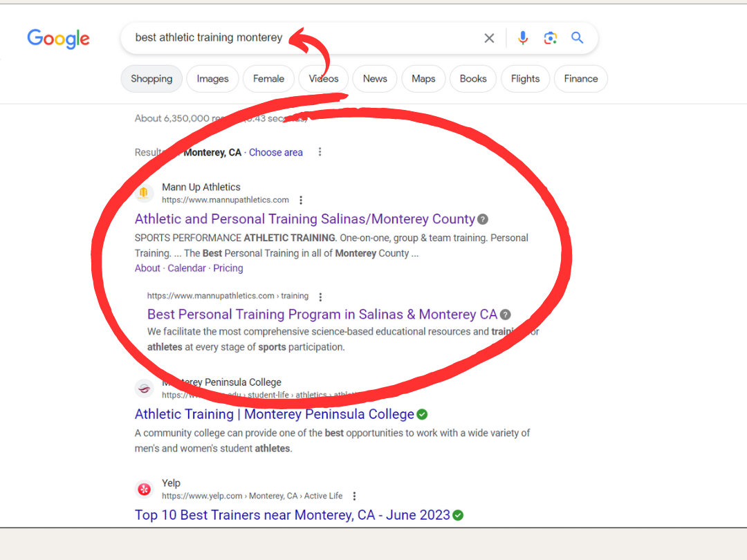Click the Mann Up Athletics favicon
Screen dimensions: 747x560
[x=143, y=193]
